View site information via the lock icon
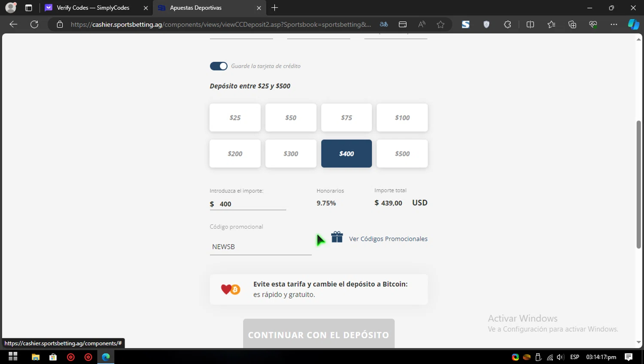644x364 pixels. (60, 24)
